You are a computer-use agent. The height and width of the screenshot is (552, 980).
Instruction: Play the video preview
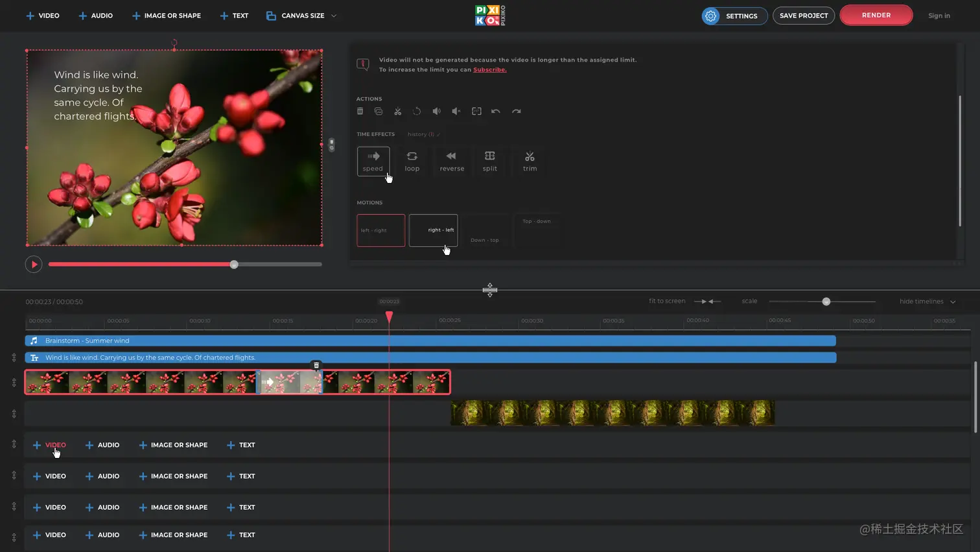click(34, 264)
